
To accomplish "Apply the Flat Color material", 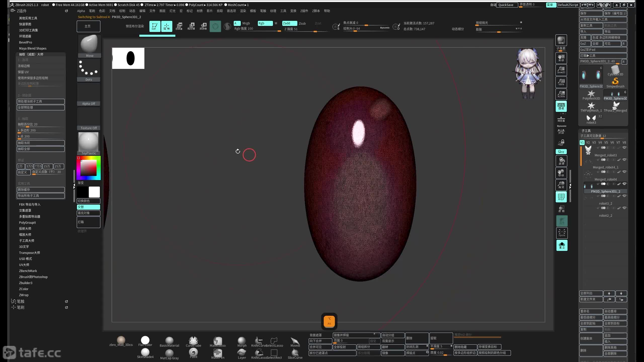I will pyautogui.click(x=145, y=341).
